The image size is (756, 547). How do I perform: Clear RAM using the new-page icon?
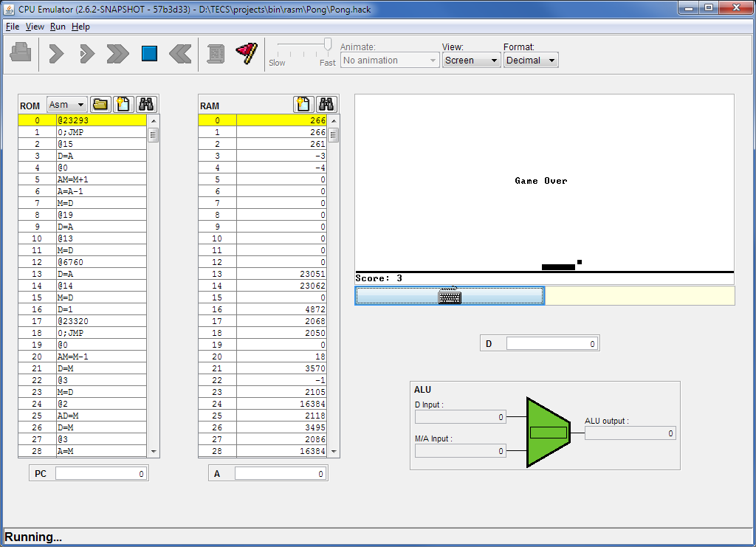coord(303,105)
